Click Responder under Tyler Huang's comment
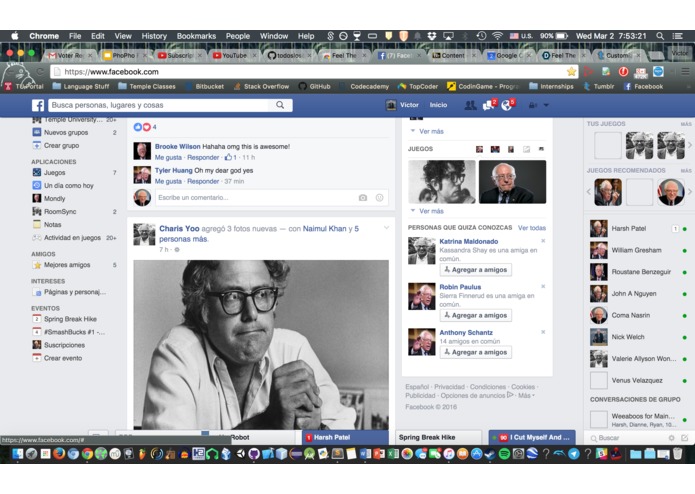The height and width of the screenshot is (494, 695). pos(203,181)
